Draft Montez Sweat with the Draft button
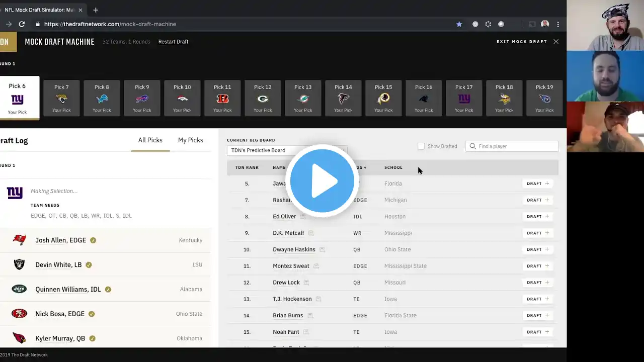 538,266
